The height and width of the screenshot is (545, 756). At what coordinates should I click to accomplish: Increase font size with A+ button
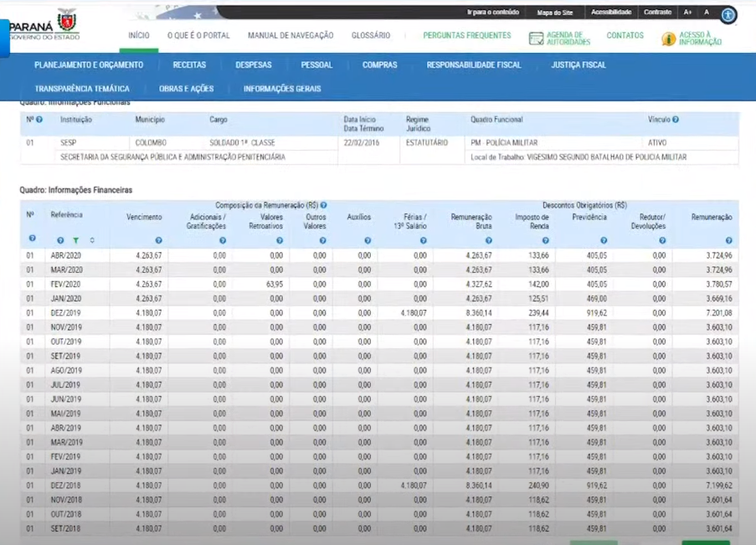coord(687,13)
